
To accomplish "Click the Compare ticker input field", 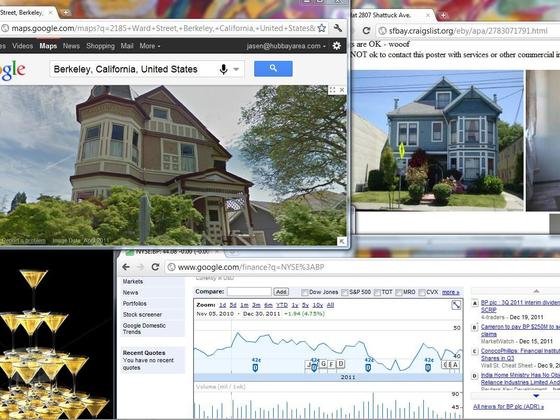I will click(249, 292).
